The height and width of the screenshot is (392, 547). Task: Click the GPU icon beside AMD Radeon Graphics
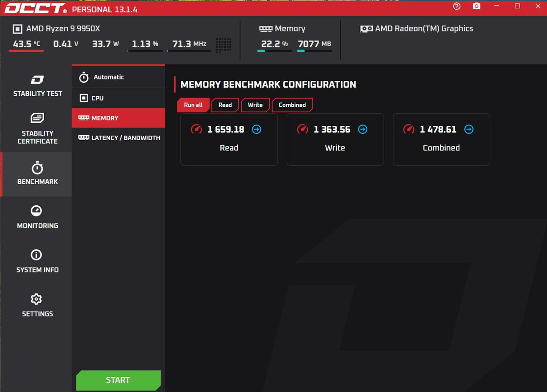coord(366,29)
